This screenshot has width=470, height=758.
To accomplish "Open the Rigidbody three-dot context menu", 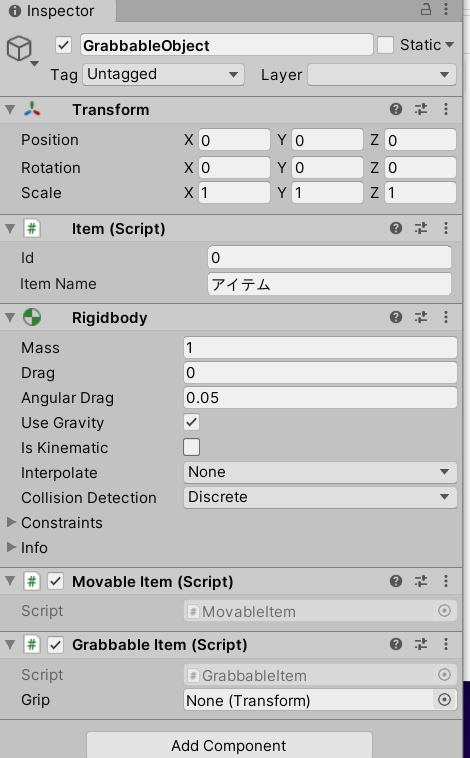I will [446, 317].
